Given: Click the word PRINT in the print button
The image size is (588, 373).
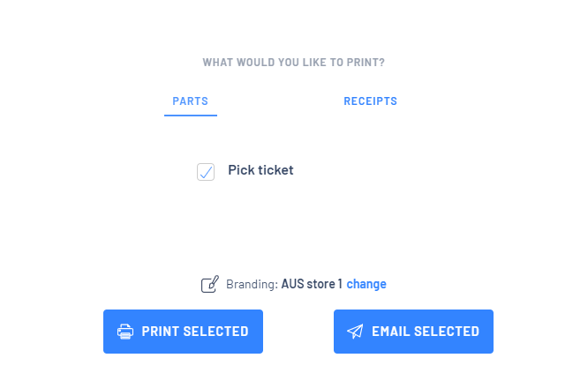Looking at the screenshot, I should point(161,332).
